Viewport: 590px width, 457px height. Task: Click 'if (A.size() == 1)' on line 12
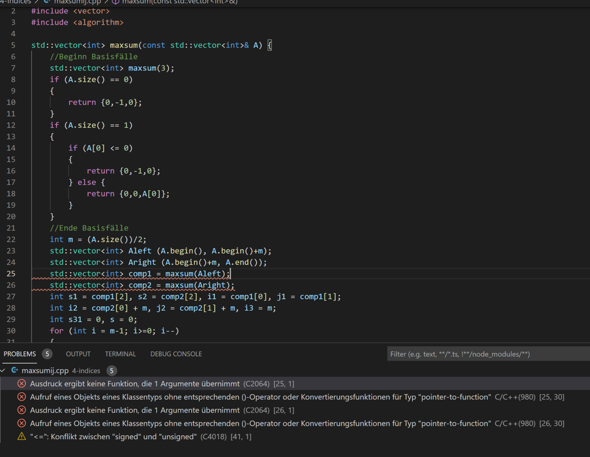91,125
